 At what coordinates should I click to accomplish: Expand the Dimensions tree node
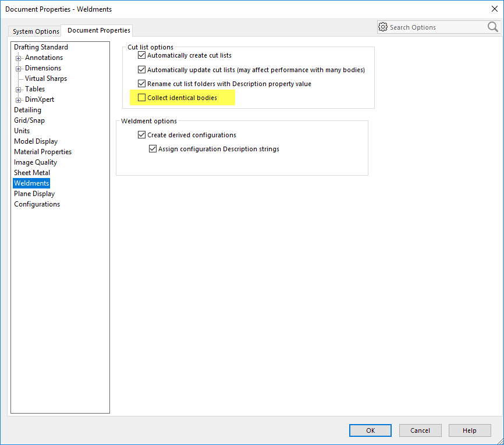18,69
